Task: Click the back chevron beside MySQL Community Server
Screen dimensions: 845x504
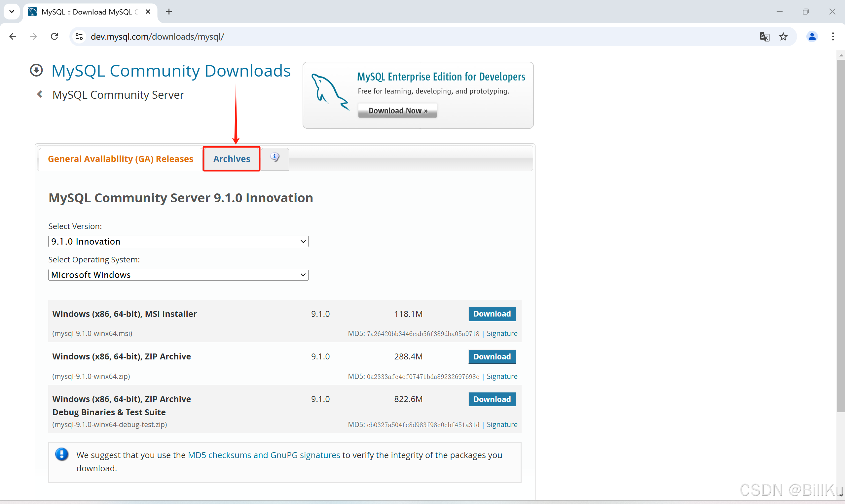Action: [40, 94]
